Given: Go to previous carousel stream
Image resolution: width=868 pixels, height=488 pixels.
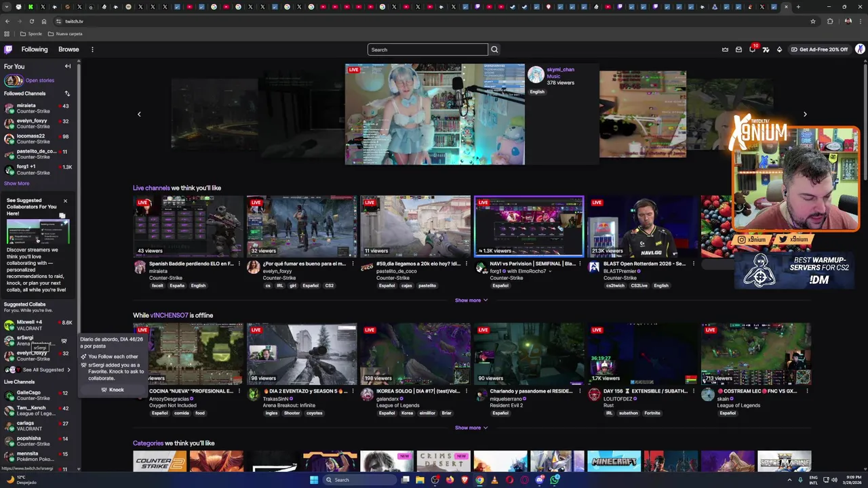Looking at the screenshot, I should point(139,114).
